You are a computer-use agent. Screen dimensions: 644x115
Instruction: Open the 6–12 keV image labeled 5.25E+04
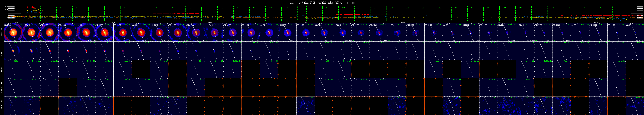pos(196,51)
